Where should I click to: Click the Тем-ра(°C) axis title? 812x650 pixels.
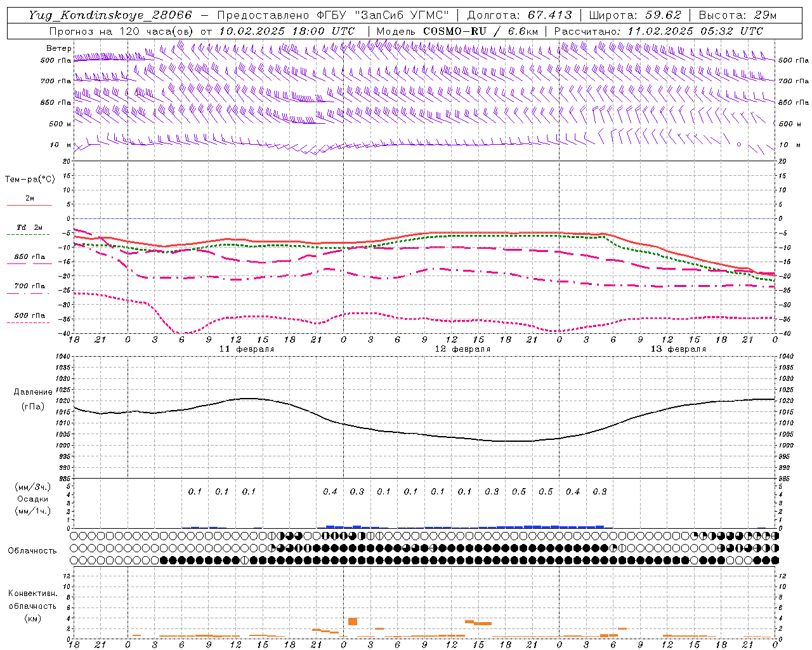(30, 180)
